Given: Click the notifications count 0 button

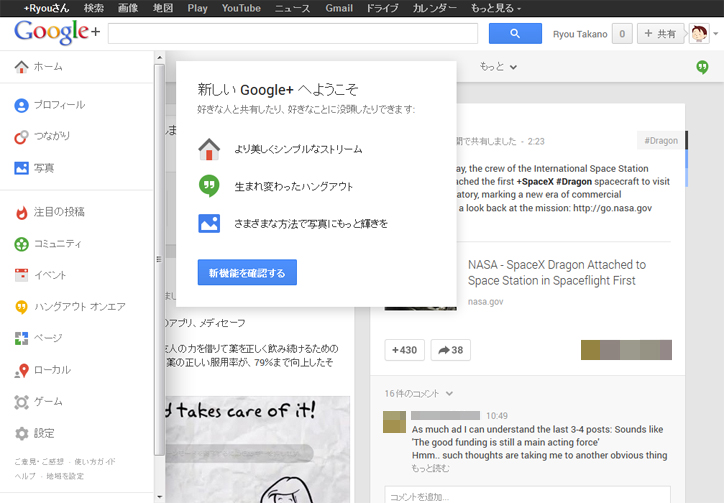Looking at the screenshot, I should click(x=622, y=34).
